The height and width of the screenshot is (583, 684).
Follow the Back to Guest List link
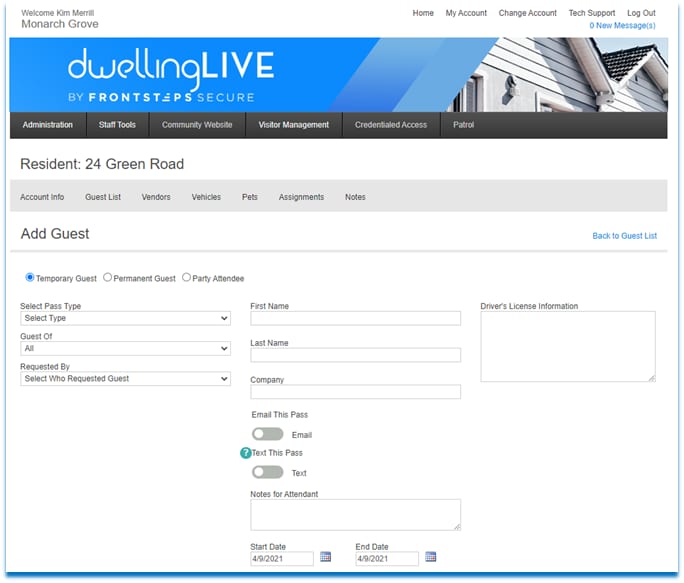[x=624, y=236]
